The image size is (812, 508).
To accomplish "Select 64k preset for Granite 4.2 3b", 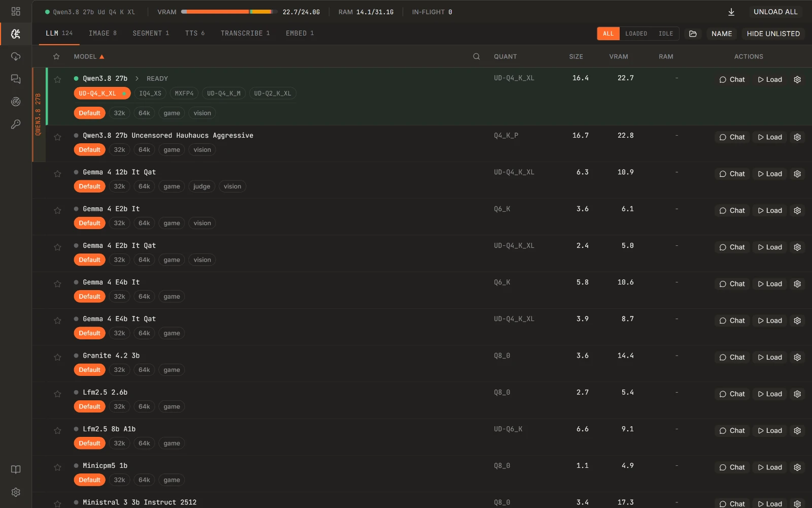I will [144, 370].
